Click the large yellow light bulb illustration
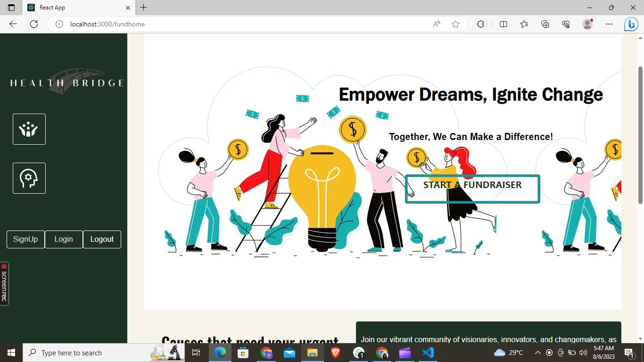 coord(322,198)
